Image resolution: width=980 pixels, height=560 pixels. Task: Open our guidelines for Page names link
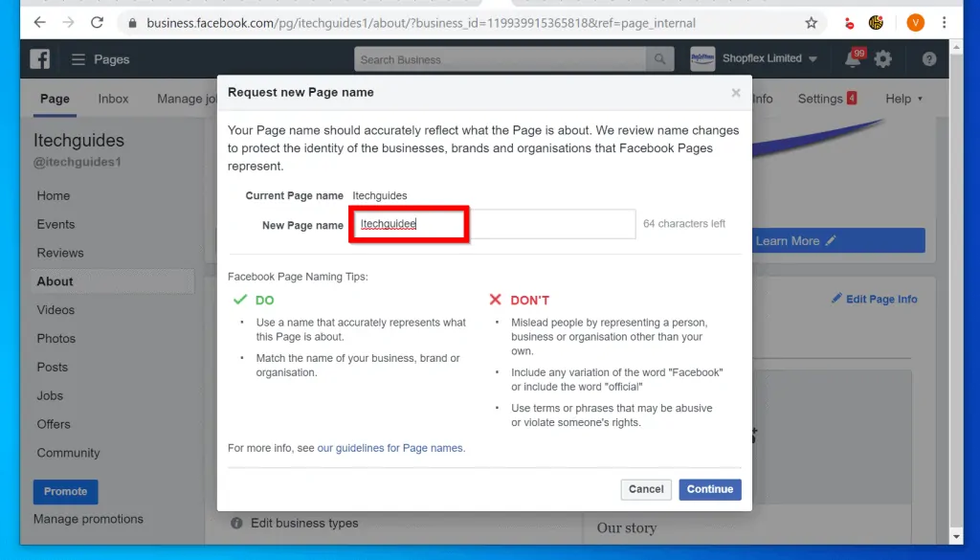(x=390, y=448)
